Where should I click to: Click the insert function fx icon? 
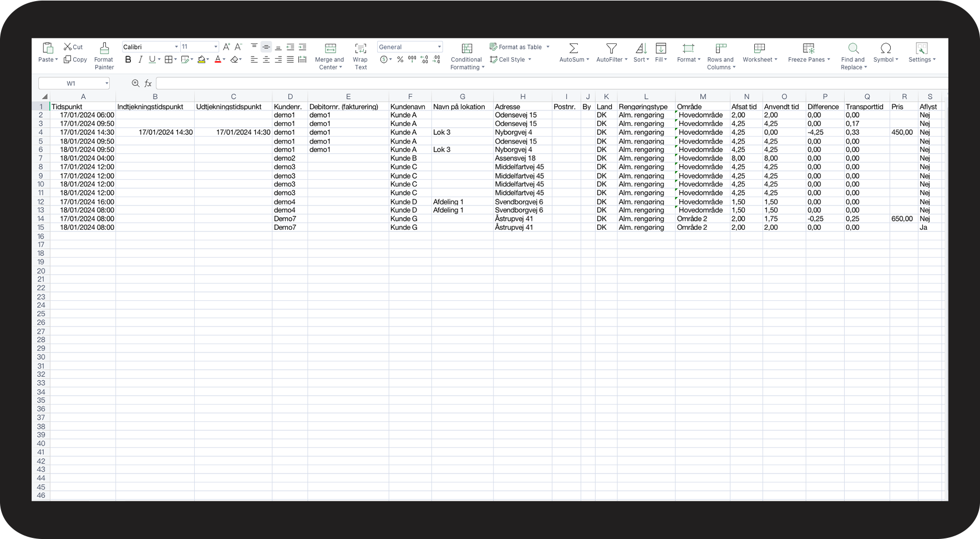point(148,83)
